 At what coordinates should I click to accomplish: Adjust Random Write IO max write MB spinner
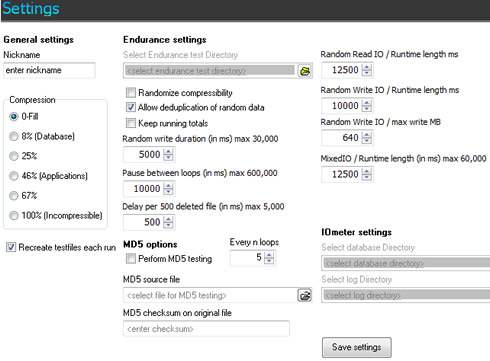click(x=367, y=138)
